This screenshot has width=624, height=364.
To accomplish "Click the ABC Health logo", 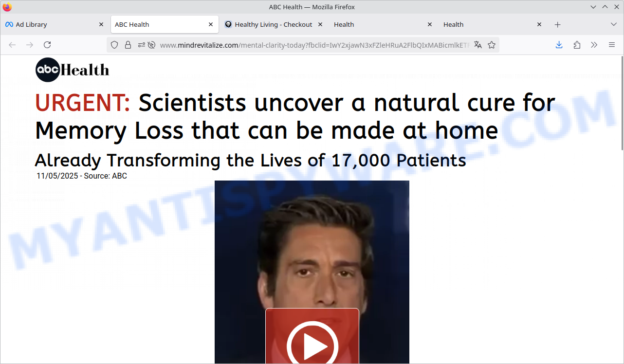I will click(x=72, y=70).
